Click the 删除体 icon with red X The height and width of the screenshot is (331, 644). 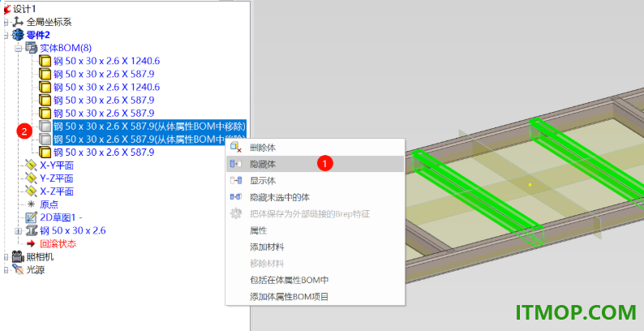pyautogui.click(x=236, y=147)
